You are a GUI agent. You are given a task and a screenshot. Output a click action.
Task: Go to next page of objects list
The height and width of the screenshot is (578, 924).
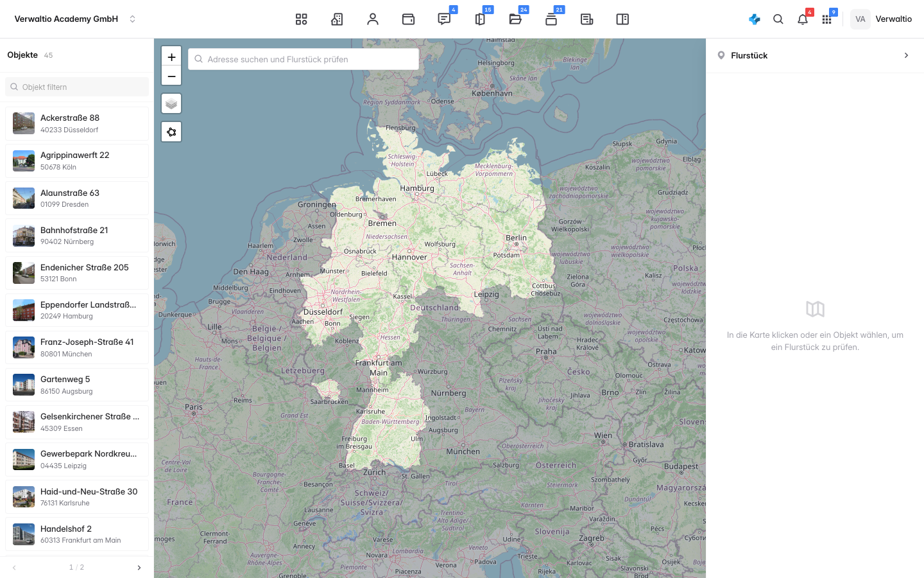tap(139, 568)
